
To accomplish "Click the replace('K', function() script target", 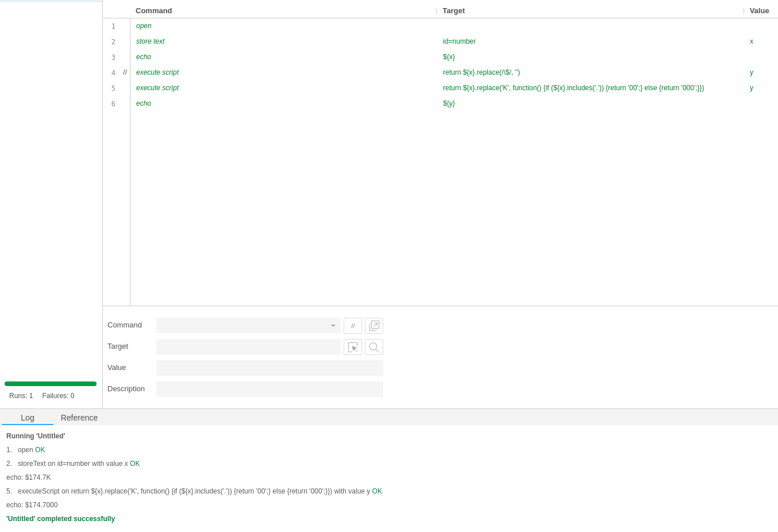I will click(573, 88).
